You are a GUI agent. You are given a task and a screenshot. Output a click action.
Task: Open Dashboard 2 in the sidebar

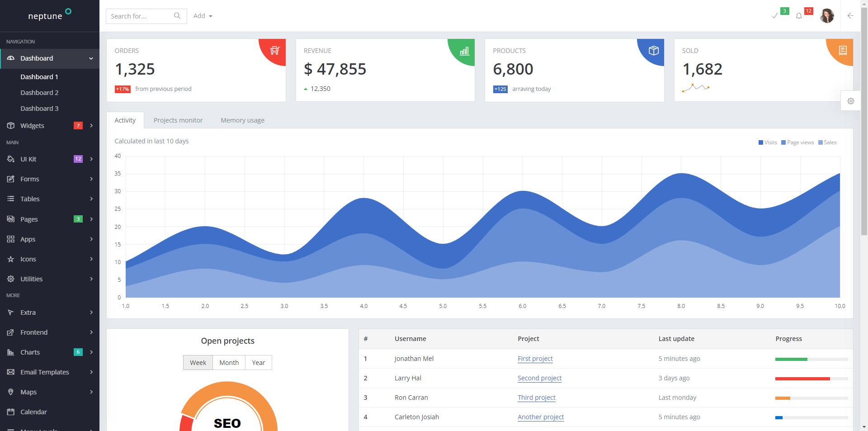click(x=39, y=93)
